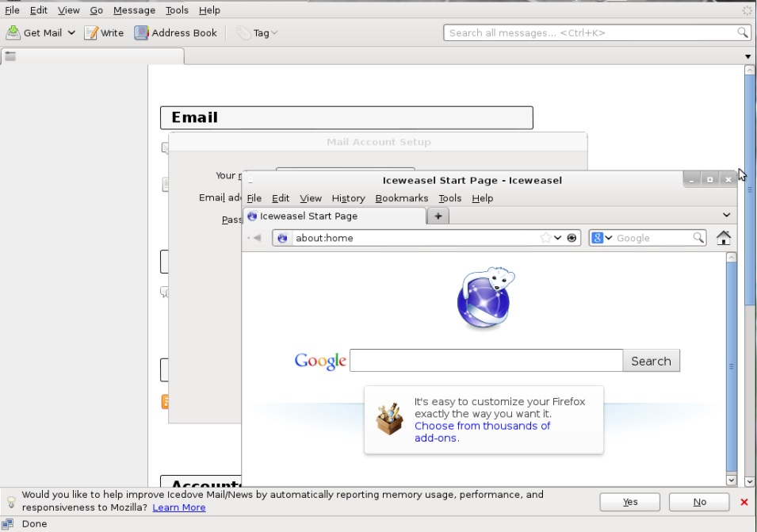Open Iceweasel File menu
This screenshot has height=532, width=757.
pyautogui.click(x=254, y=198)
